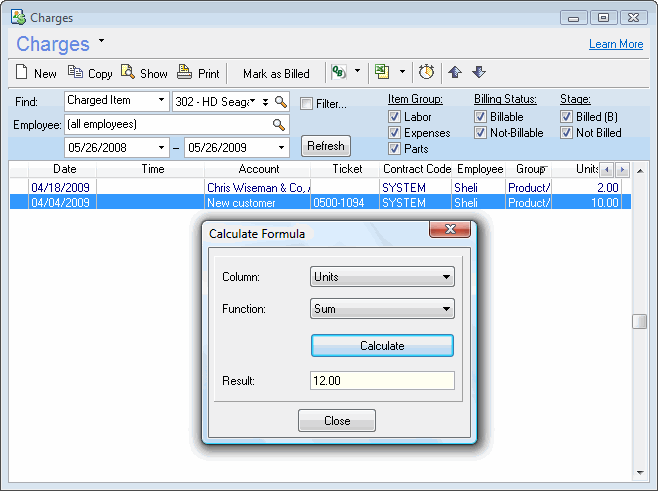Click the search magnifier beside the Employee field
658x491 pixels.
point(279,125)
